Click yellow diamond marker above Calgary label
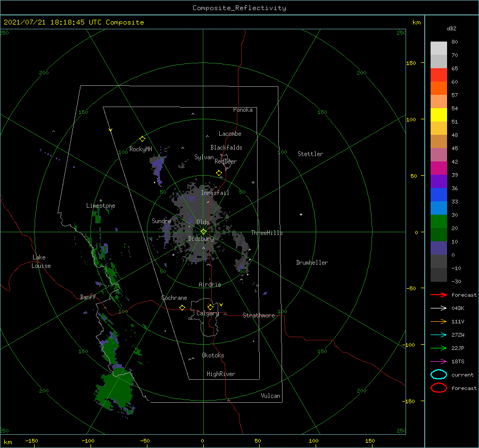 (210, 307)
